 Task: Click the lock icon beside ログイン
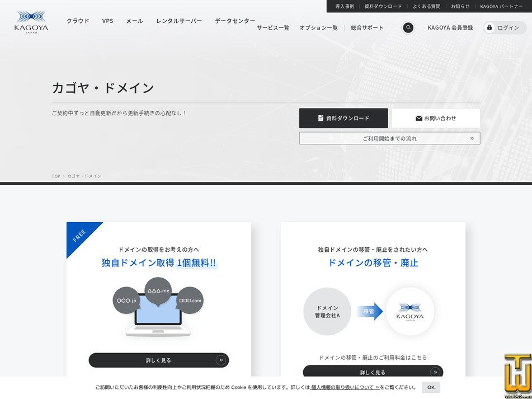[489, 27]
